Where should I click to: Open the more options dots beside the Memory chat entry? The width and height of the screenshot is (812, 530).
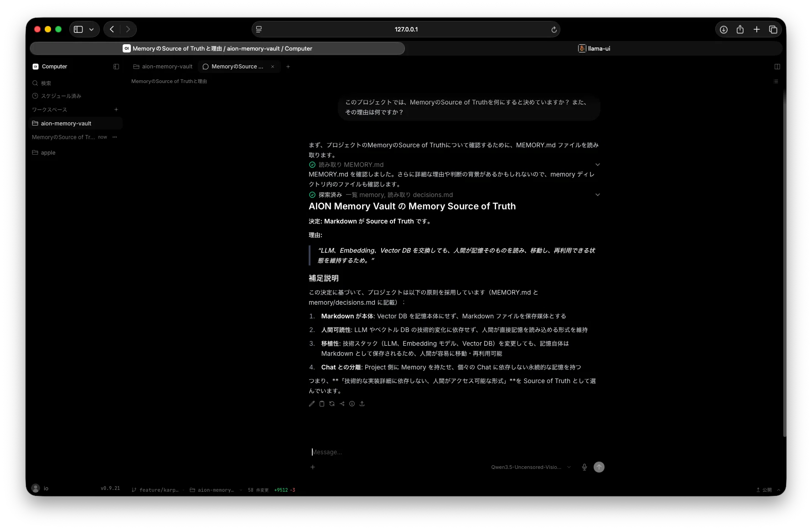click(x=115, y=137)
